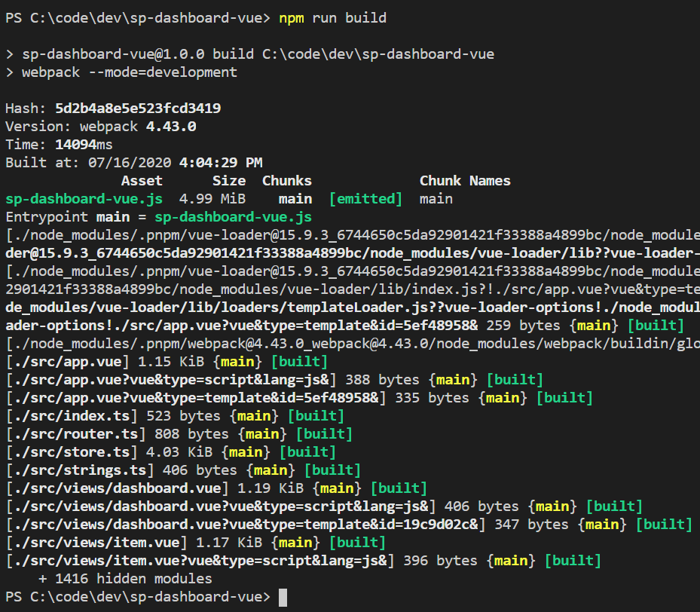700x612 pixels.
Task: Click the 'Chunks' column header
Action: 286,181
